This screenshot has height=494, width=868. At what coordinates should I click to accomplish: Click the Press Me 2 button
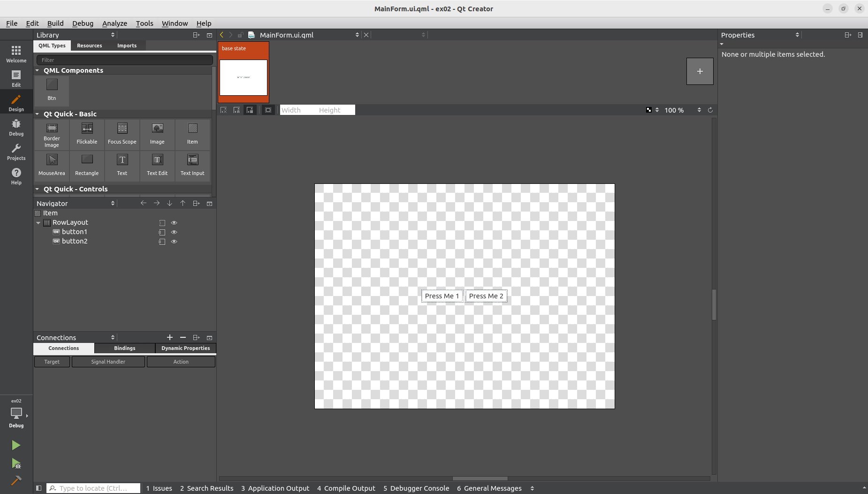(486, 296)
